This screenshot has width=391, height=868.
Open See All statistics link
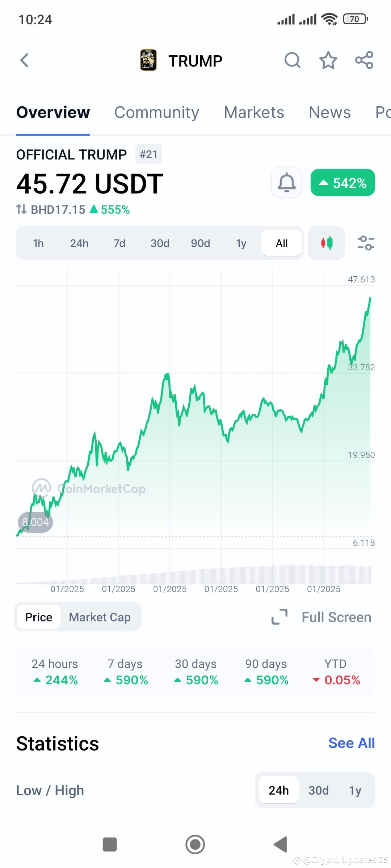pos(352,743)
